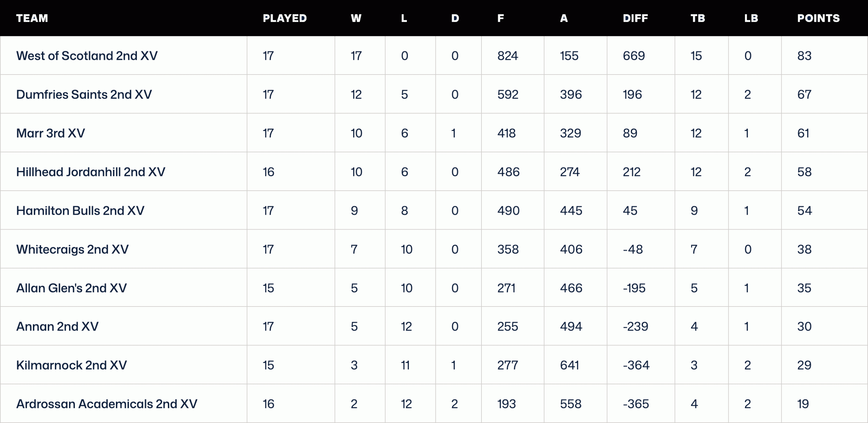Open Annan 2nd XV team entry
Viewport: 868px width, 423px height.
57,326
